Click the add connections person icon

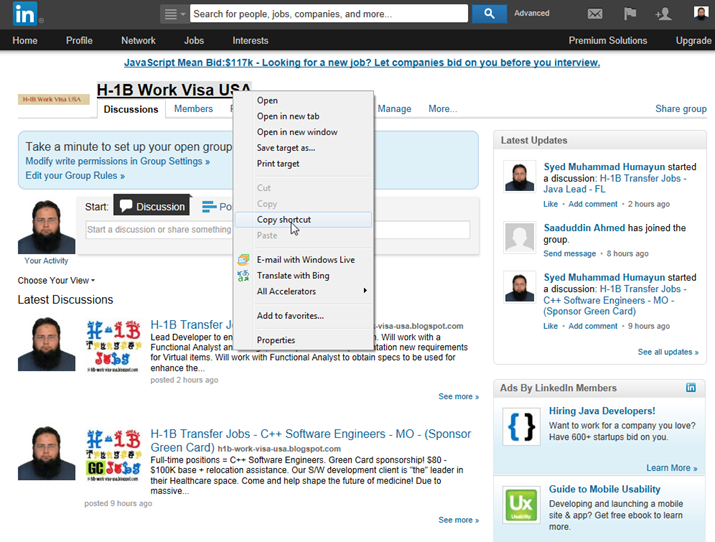[663, 14]
